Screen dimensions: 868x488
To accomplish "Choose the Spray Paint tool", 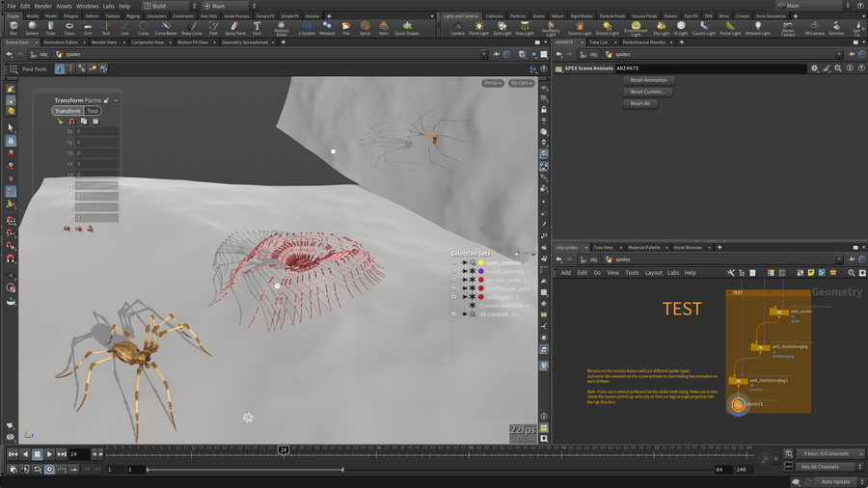I will coord(235,28).
